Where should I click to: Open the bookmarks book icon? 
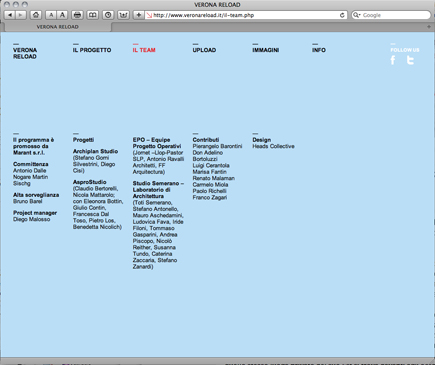(x=93, y=15)
